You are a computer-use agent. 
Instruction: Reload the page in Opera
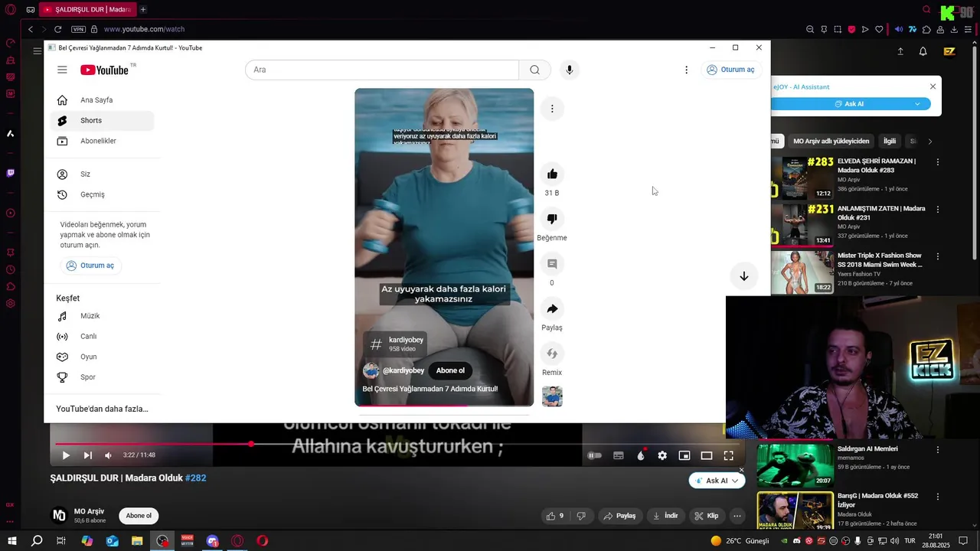(57, 29)
